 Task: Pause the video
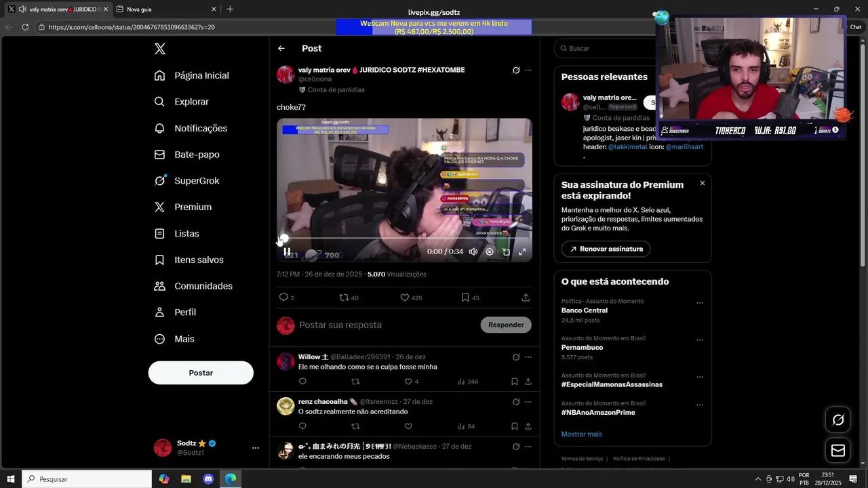tap(288, 251)
